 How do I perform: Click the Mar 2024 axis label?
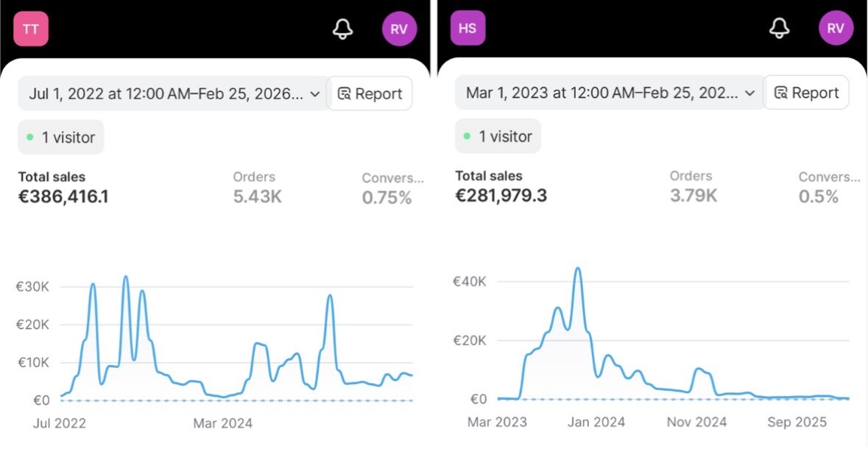click(x=222, y=423)
